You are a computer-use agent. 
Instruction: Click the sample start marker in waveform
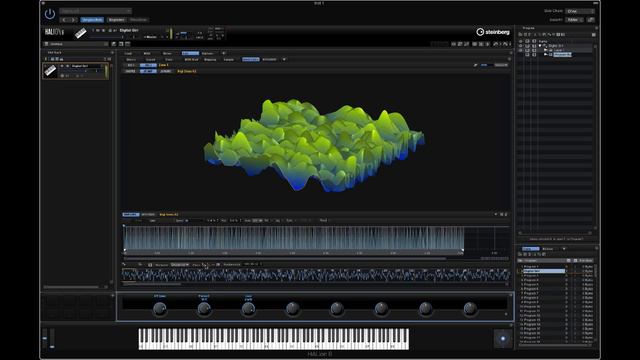(x=125, y=250)
